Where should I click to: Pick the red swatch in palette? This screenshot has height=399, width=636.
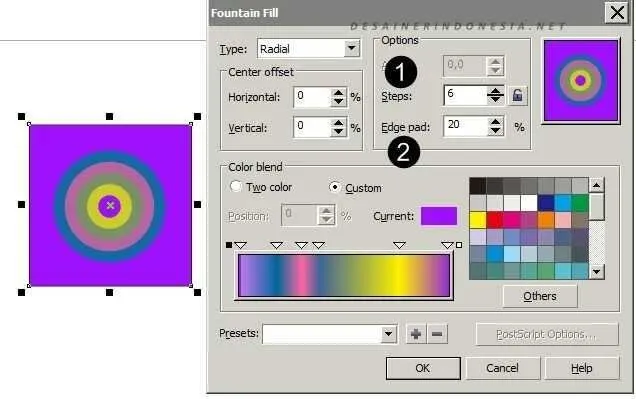point(495,220)
